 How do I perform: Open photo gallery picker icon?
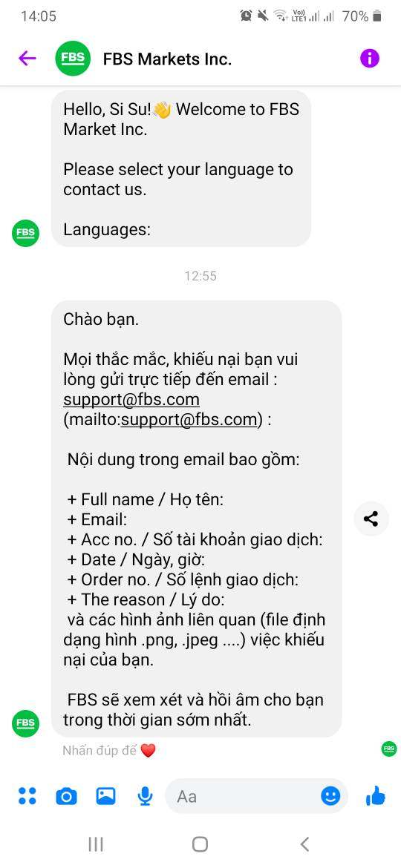(x=105, y=796)
